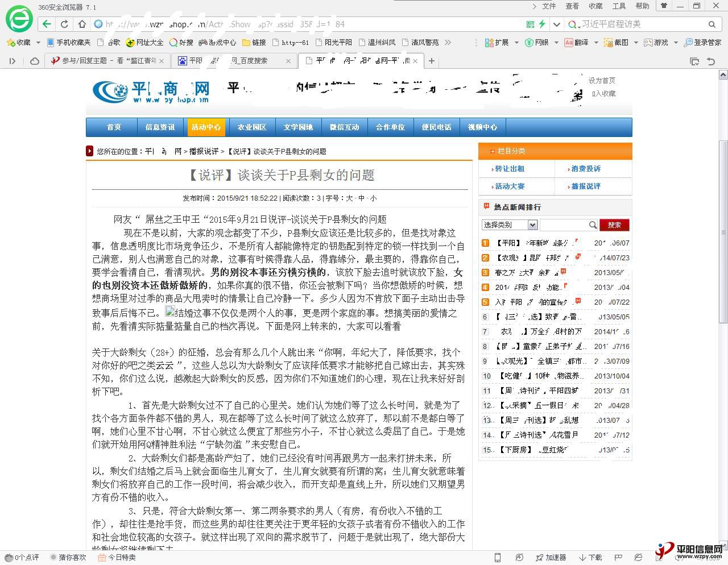The height and width of the screenshot is (565, 728).
Task: Click the restore closed tab undo icon
Action: (711, 61)
